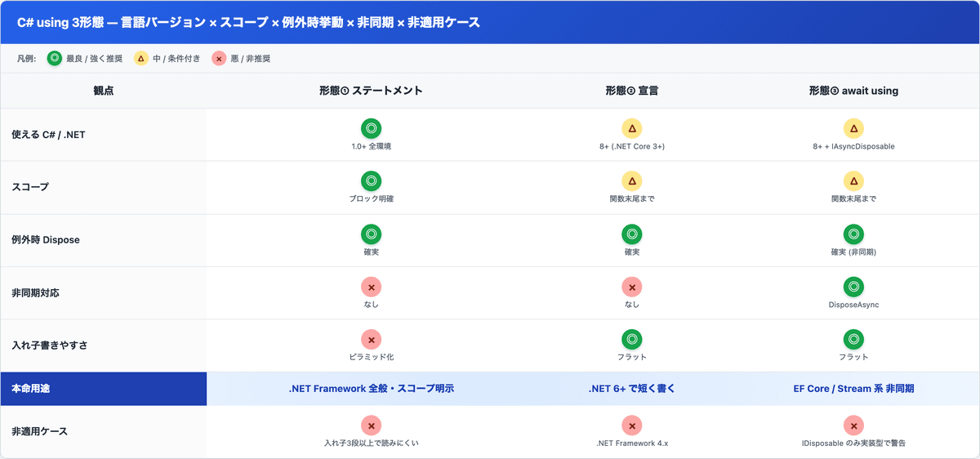Click the '中 / 条件付き' legend label
Viewport: 980px width, 459px height.
pos(176,59)
